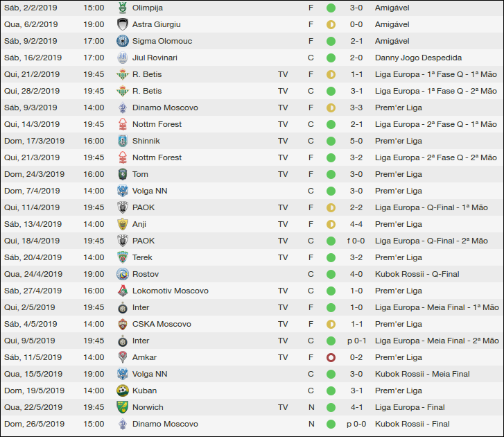504x437 pixels.
Task: Select the Norwich club crest
Action: pos(123,407)
